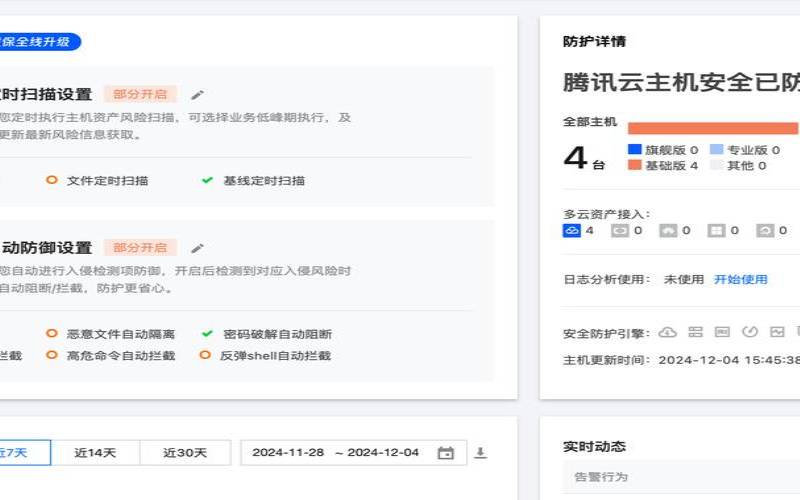Screen dimensions: 800x500
Task: Click the 实时动态 panel heading
Action: pos(594,446)
